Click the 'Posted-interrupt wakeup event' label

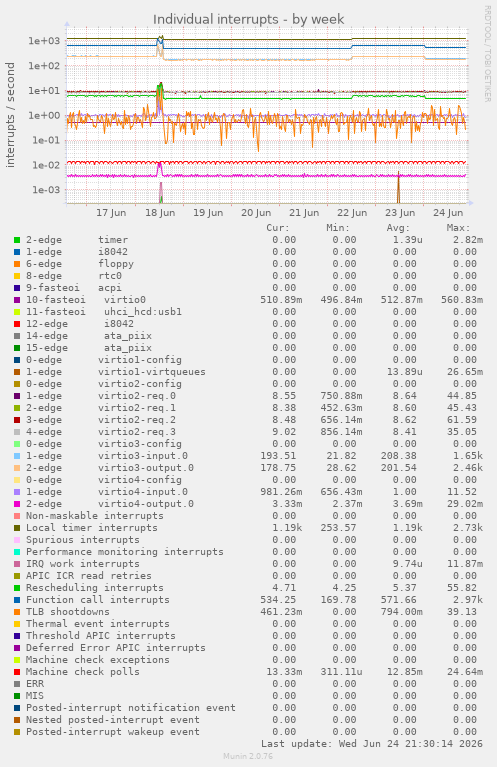coord(113,732)
